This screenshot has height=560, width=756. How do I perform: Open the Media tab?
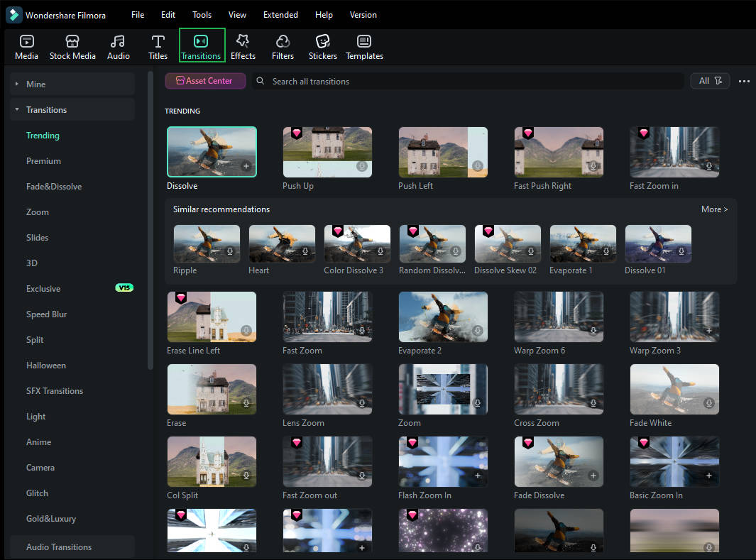(x=26, y=48)
